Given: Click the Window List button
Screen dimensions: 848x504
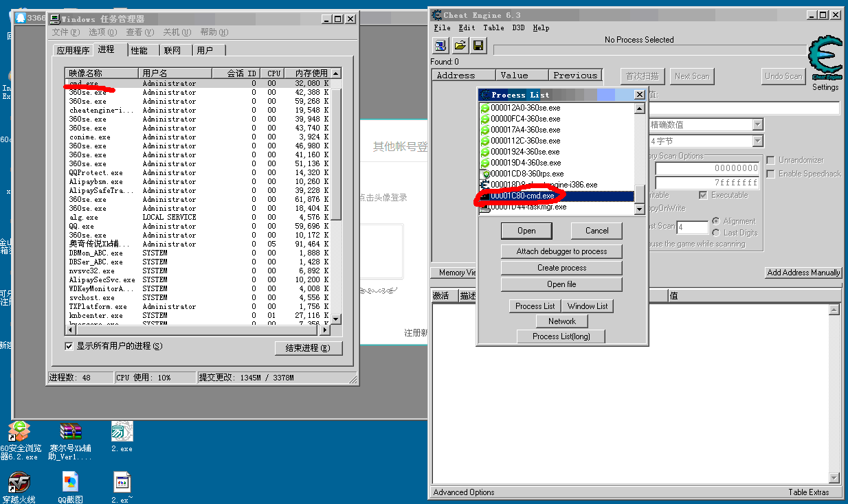Looking at the screenshot, I should 588,306.
